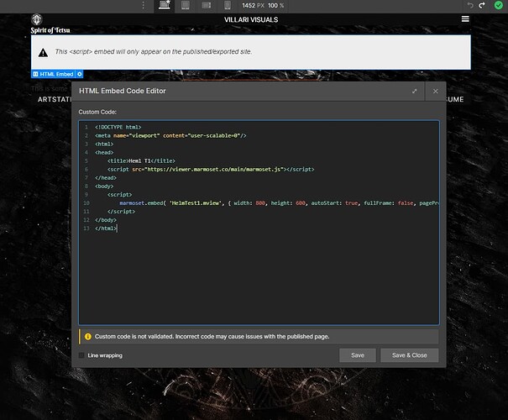Image resolution: width=508 pixels, height=420 pixels.
Task: Click the Save & Close button
Action: click(410, 355)
